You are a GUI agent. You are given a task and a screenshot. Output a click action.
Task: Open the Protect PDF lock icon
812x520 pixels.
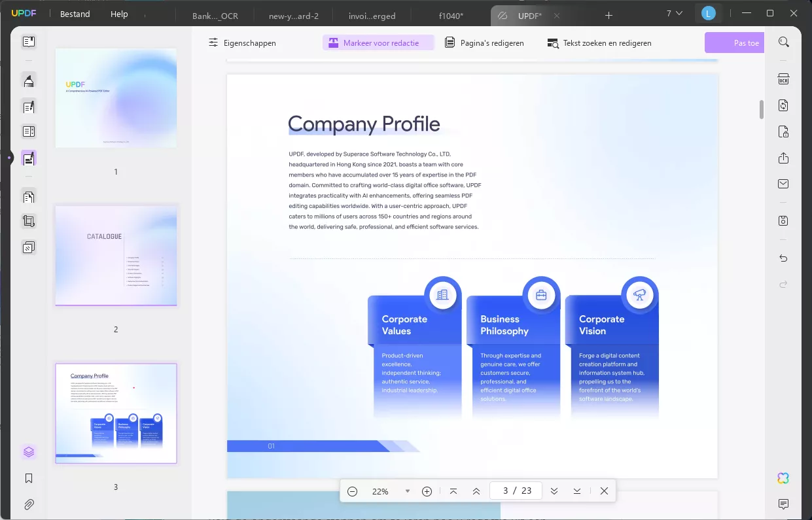click(783, 131)
